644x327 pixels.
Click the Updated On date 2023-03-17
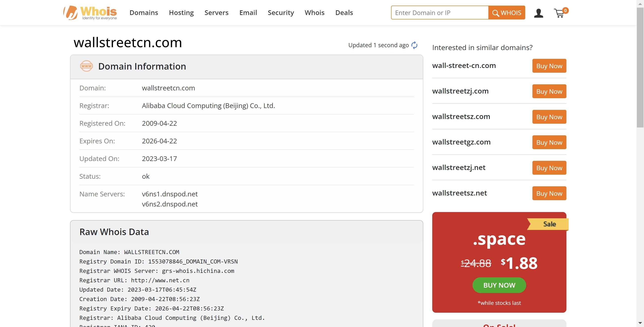pyautogui.click(x=159, y=159)
